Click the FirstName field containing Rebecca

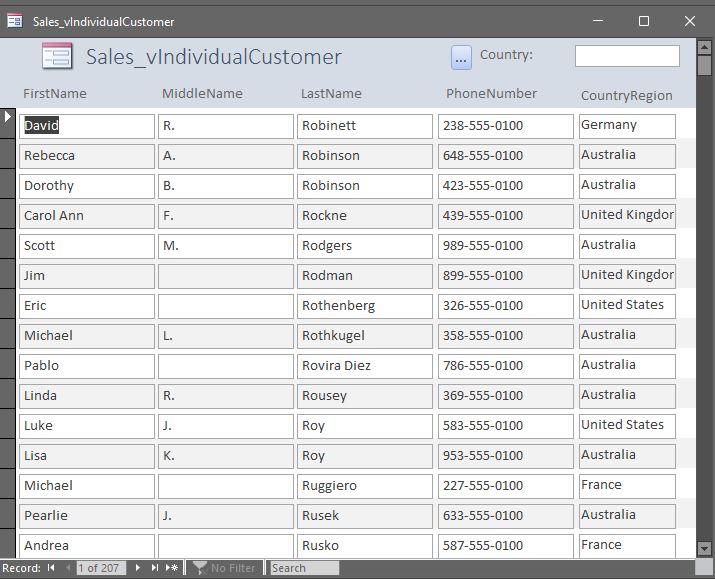87,156
